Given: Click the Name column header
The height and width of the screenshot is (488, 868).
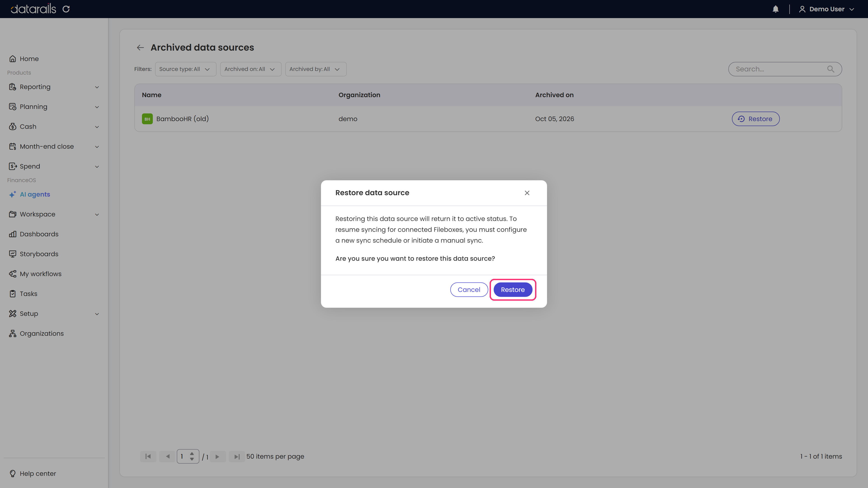Looking at the screenshot, I should point(152,95).
